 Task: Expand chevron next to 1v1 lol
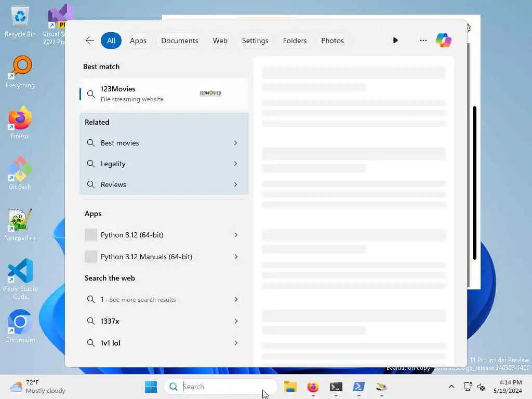click(236, 343)
